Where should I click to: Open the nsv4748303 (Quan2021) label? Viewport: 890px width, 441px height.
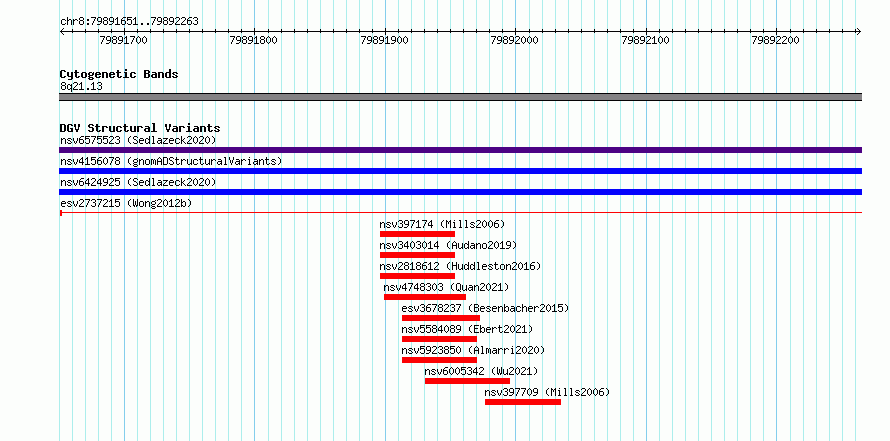446,287
